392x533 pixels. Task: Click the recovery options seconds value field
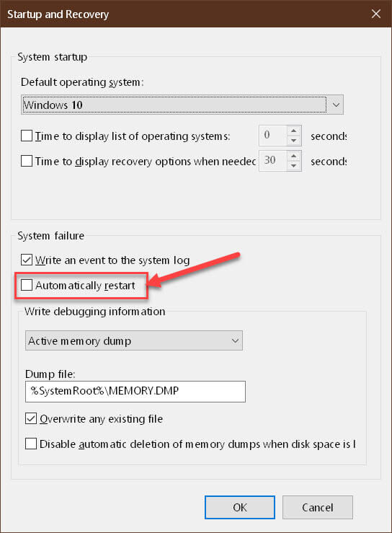tap(273, 161)
